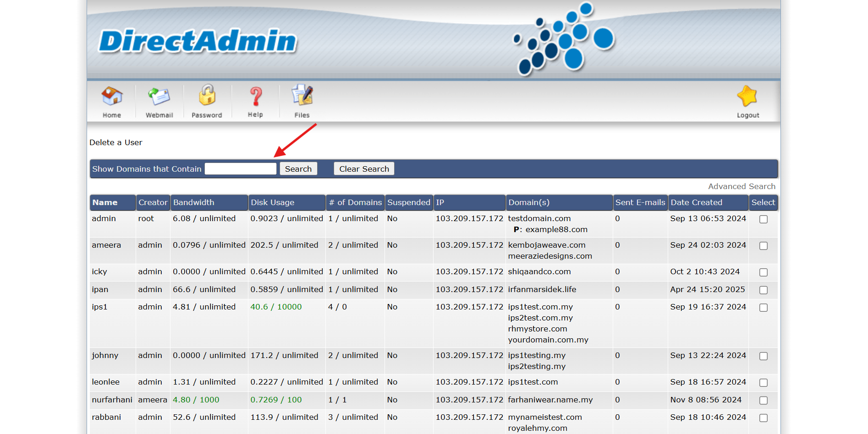Click the Clear Search button
The height and width of the screenshot is (434, 868).
364,169
